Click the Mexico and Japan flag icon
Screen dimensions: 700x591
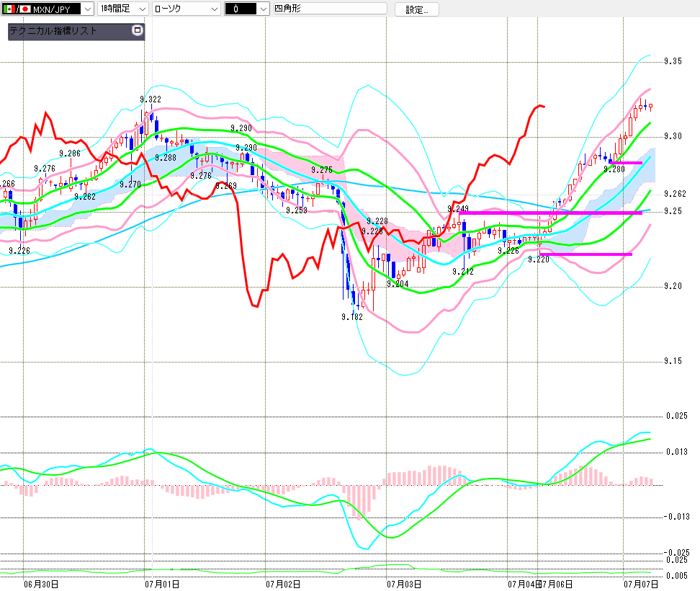click(x=16, y=9)
